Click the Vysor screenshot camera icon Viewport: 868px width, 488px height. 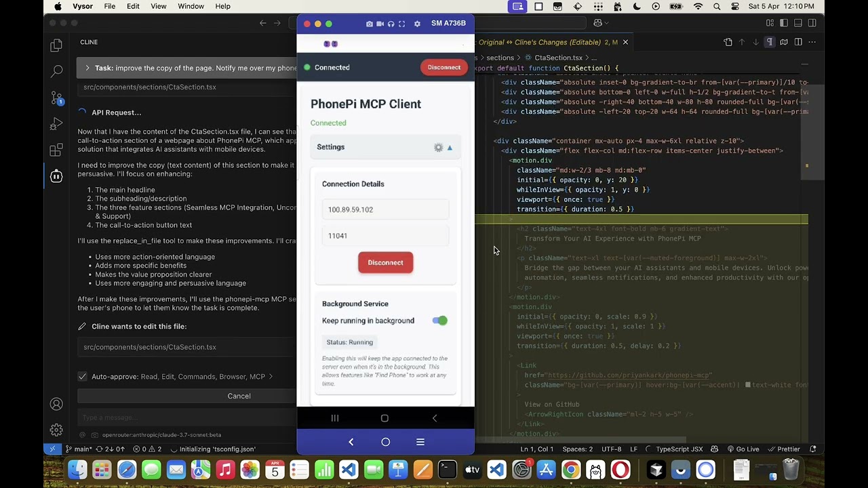(369, 24)
